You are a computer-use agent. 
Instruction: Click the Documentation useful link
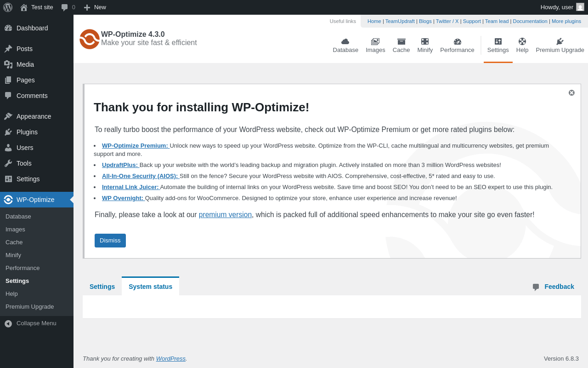coord(530,21)
